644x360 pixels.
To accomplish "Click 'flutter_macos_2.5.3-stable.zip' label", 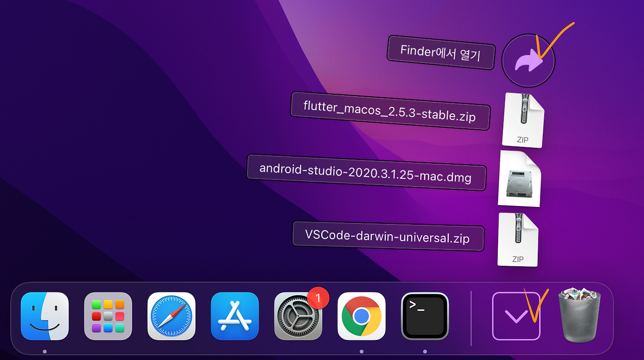I will click(390, 111).
